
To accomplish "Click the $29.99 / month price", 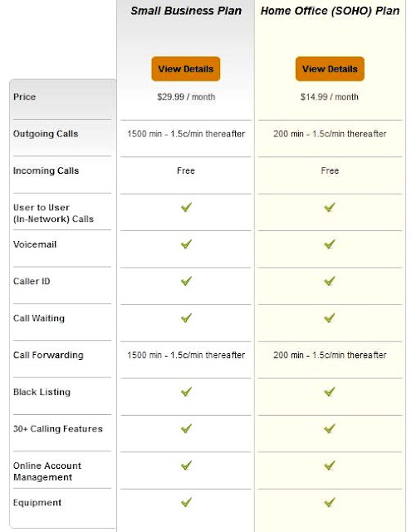I will [x=186, y=97].
